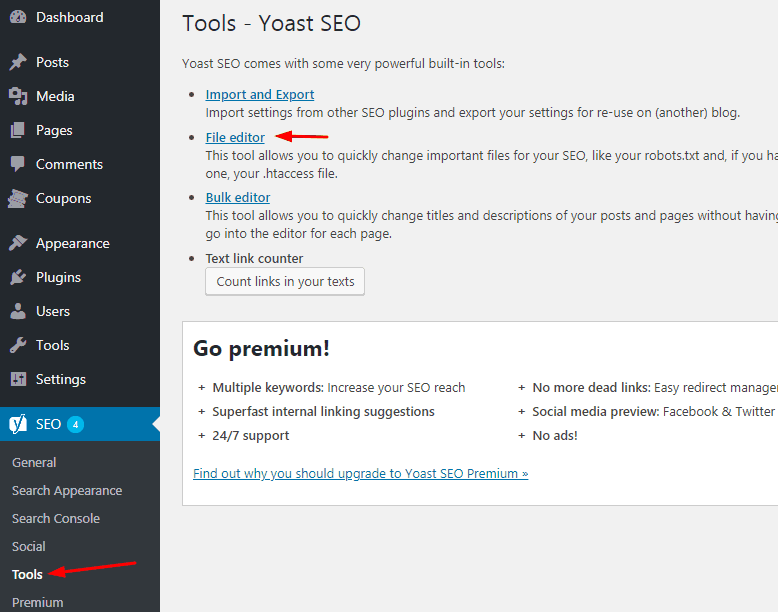Screen dimensions: 778x612
Task: Open the Import and Export link
Action: [259, 94]
